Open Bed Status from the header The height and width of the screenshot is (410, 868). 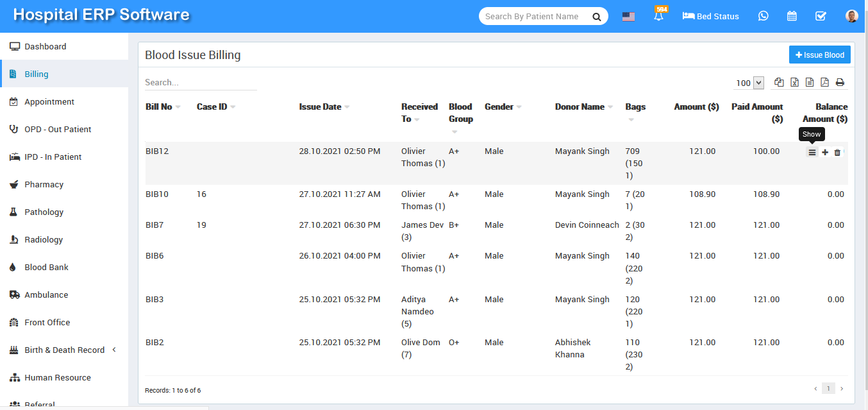(711, 17)
